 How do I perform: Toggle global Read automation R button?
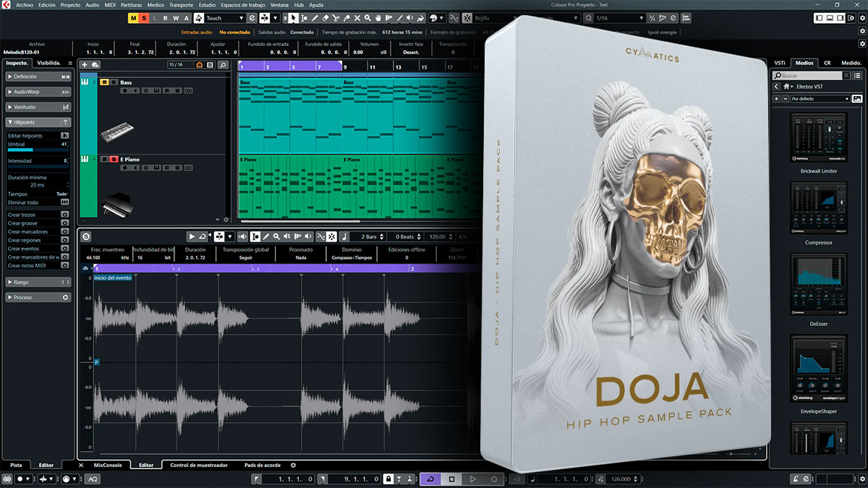pyautogui.click(x=166, y=17)
